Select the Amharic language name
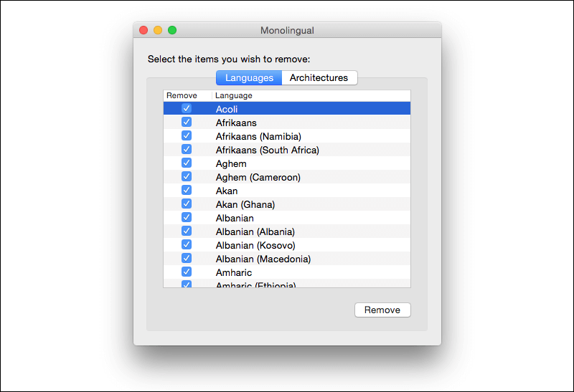The image size is (574, 392). click(234, 273)
